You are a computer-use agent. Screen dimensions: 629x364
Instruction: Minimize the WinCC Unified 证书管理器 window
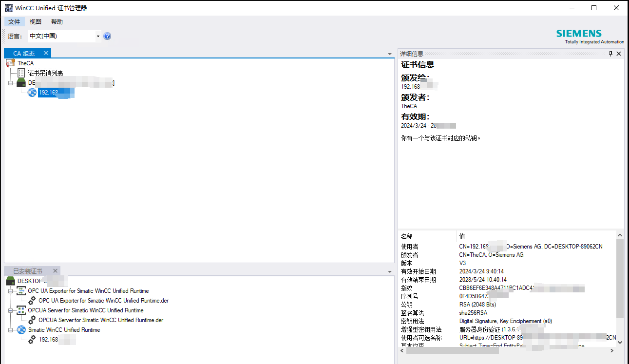[572, 8]
